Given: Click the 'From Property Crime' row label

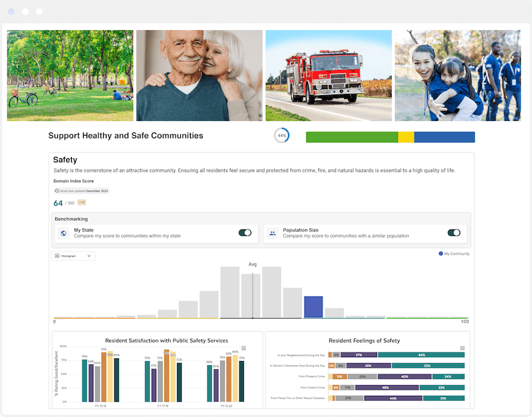Looking at the screenshot, I should point(311,376).
